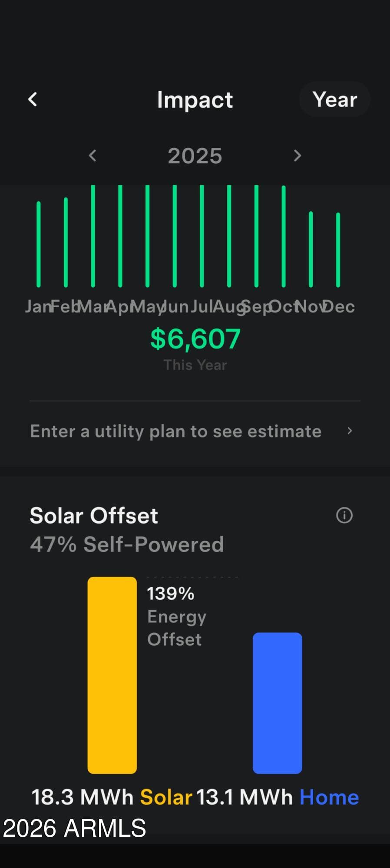The width and height of the screenshot is (390, 868).
Task: Tap the 18.3 MWh Solar label
Action: pos(112,797)
